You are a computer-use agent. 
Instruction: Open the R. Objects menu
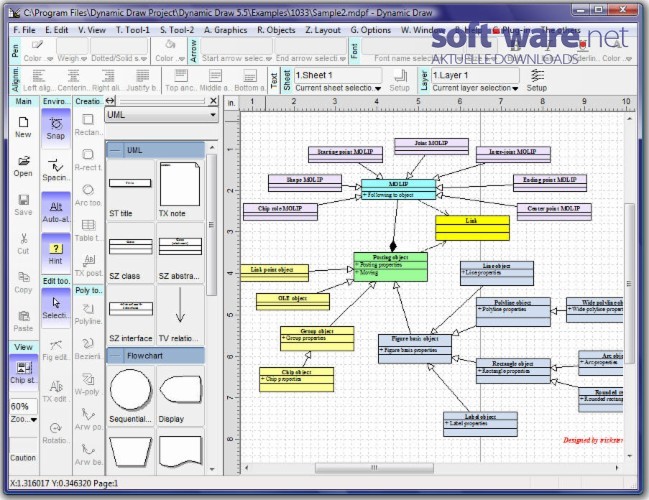[276, 30]
